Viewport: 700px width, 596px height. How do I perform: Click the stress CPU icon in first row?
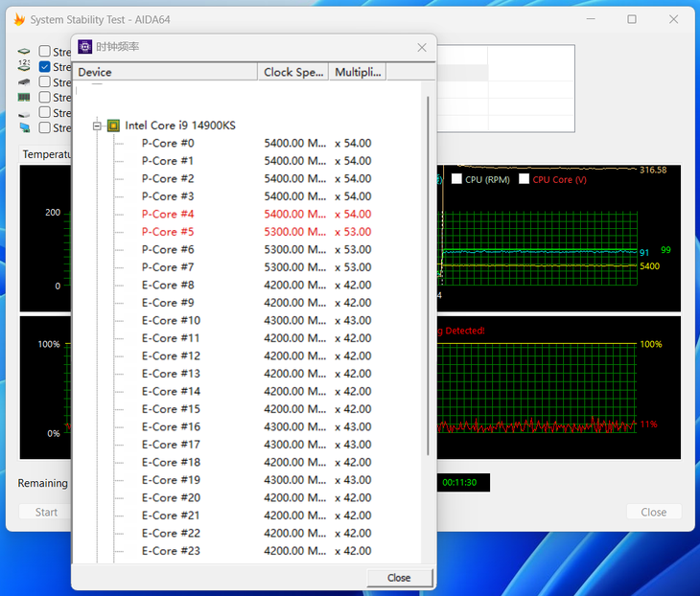(x=24, y=52)
